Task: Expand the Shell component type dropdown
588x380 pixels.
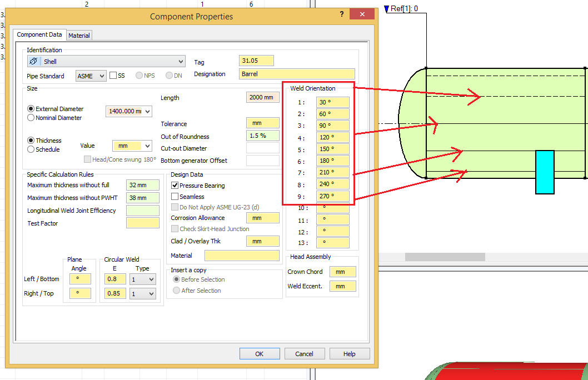Action: [181, 61]
